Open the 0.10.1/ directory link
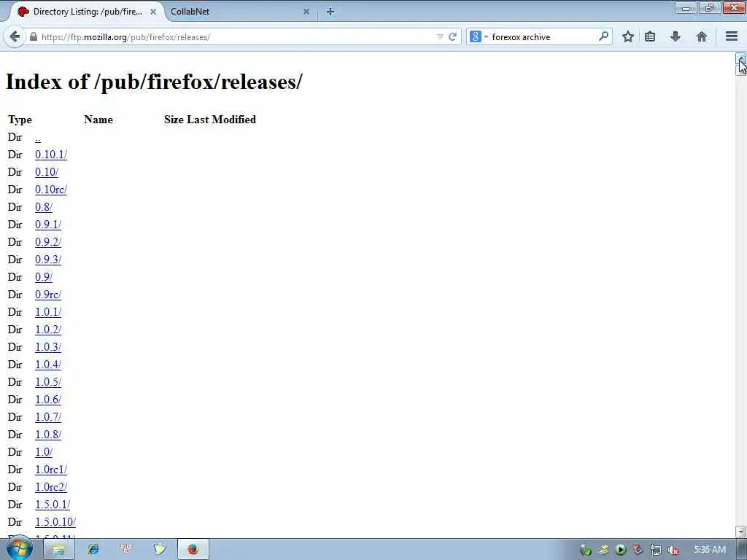Viewport: 747px width, 560px height. point(51,155)
